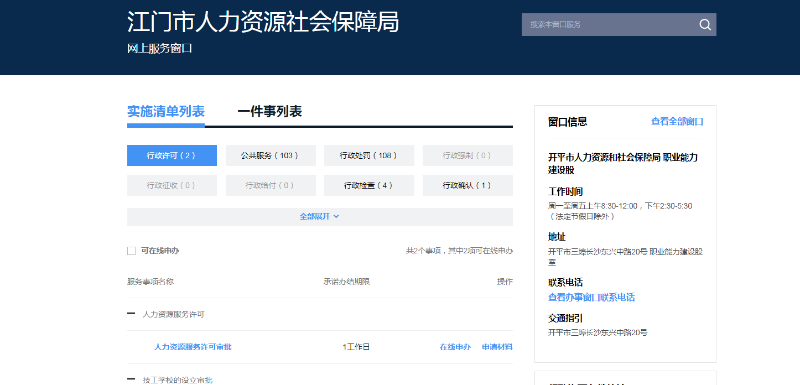Image resolution: width=800 pixels, height=385 pixels.
Task: Select 公共服务 (103) category
Action: click(271, 156)
